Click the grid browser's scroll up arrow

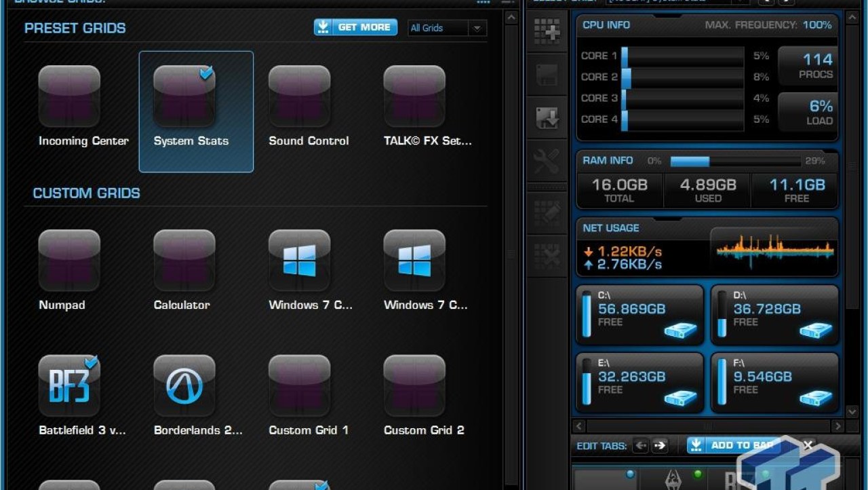(x=511, y=18)
